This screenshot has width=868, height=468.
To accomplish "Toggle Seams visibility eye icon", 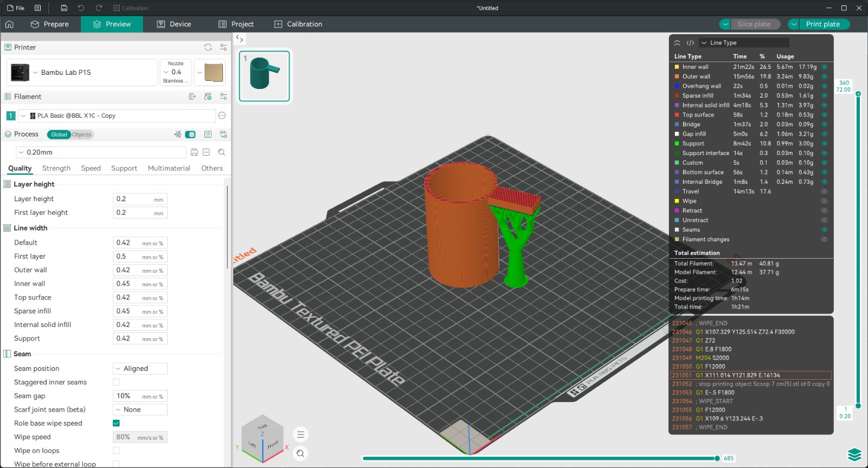I will click(825, 230).
